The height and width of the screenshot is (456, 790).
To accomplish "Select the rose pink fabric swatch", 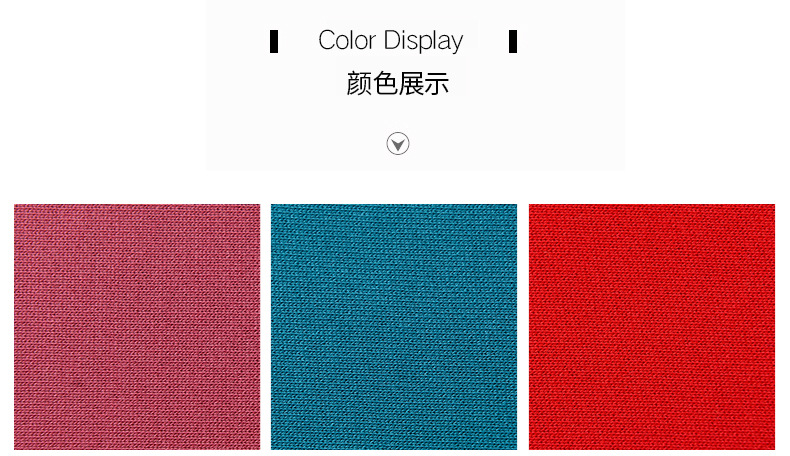I will (x=137, y=327).
